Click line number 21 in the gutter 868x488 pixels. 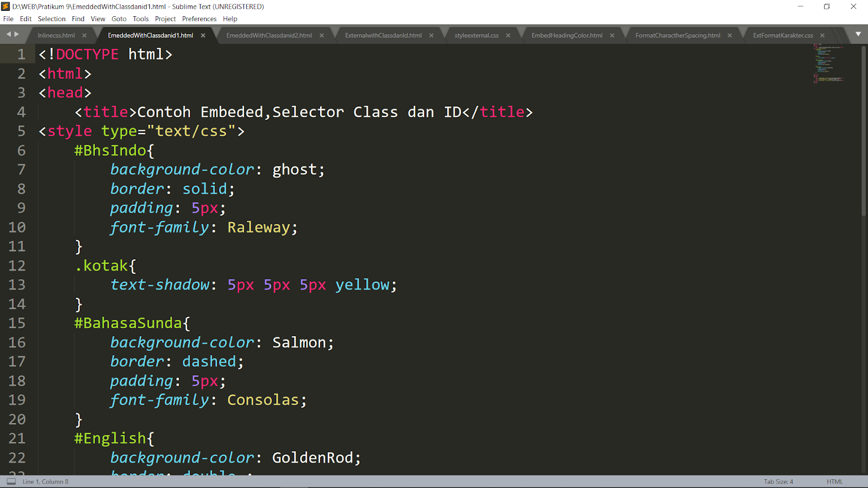(x=17, y=438)
